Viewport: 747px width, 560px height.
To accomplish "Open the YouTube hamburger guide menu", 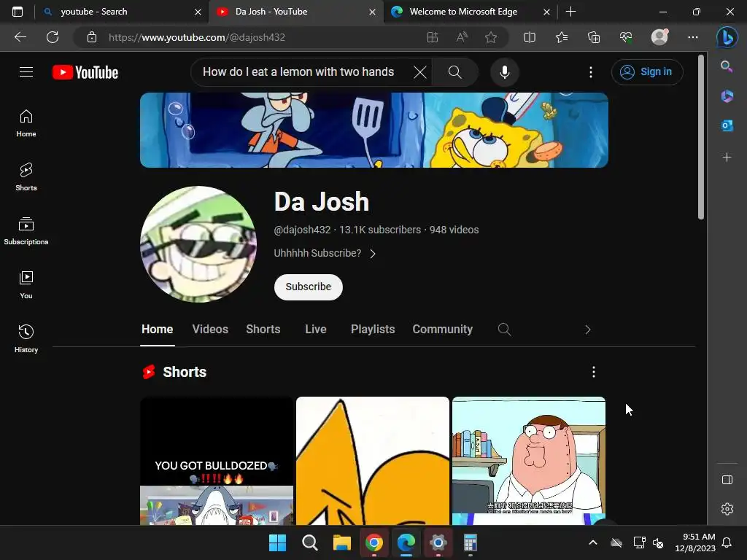I will coord(26,72).
